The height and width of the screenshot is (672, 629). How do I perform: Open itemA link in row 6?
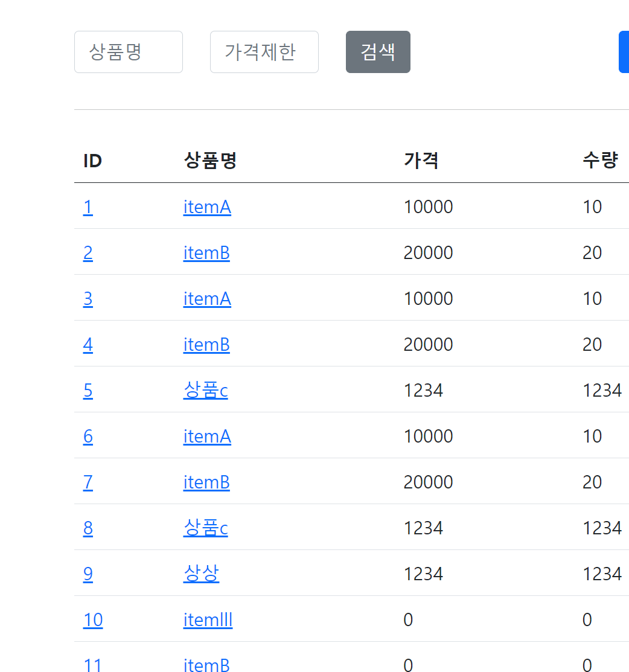click(208, 437)
